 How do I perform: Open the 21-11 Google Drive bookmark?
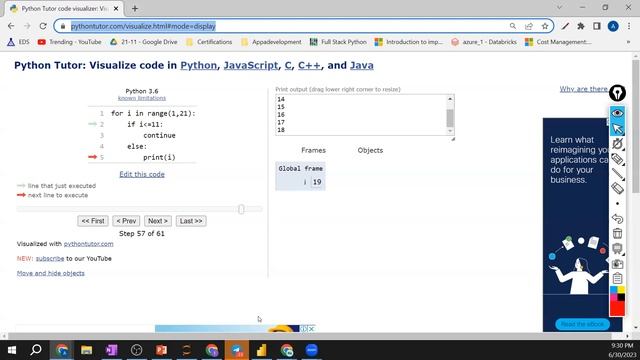(x=144, y=42)
